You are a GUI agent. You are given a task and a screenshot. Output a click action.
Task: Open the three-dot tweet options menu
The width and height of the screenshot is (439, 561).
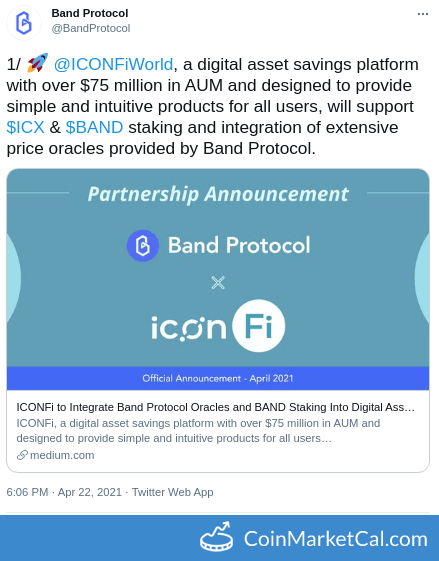423,14
